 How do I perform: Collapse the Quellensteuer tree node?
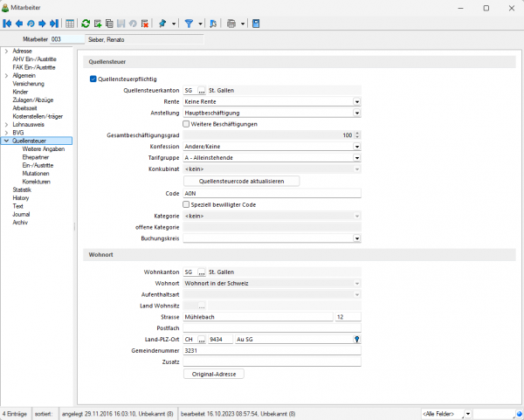tap(7, 140)
